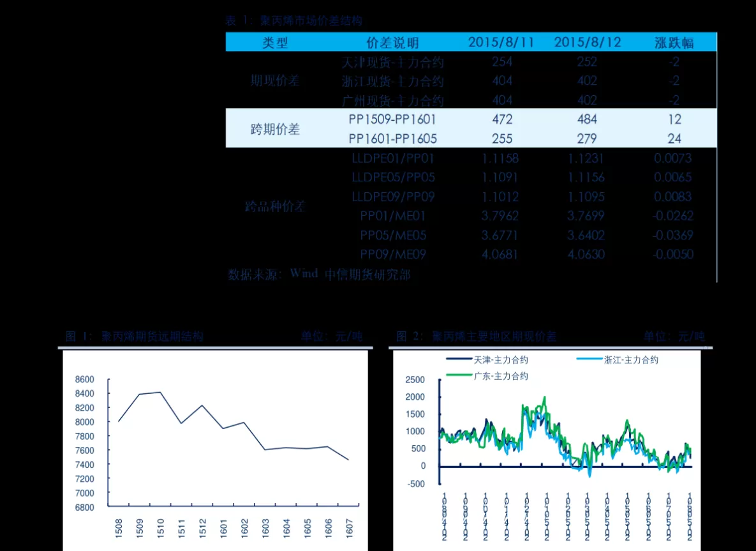756x551 pixels.
Task: Click the 6800 y-axis label
Action: pos(84,508)
